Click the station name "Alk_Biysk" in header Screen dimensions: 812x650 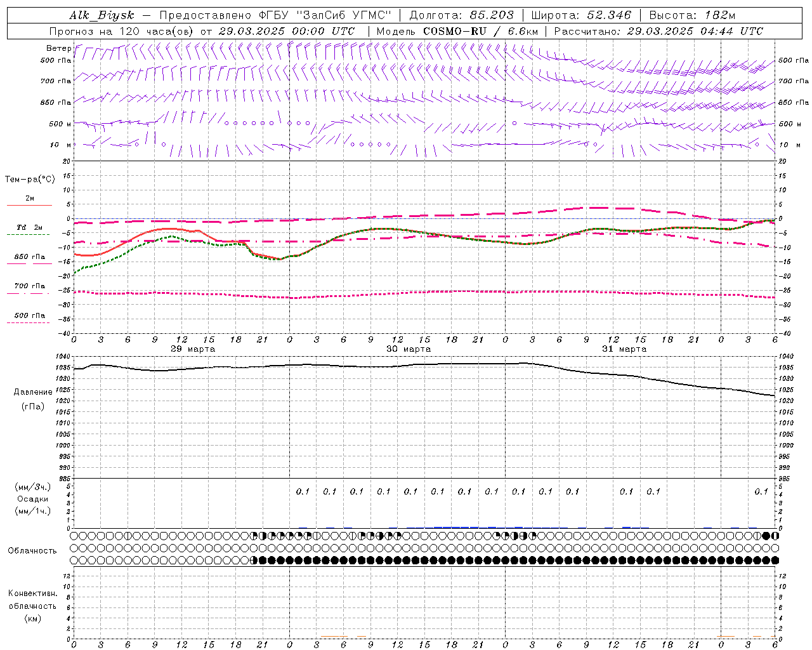click(x=102, y=15)
